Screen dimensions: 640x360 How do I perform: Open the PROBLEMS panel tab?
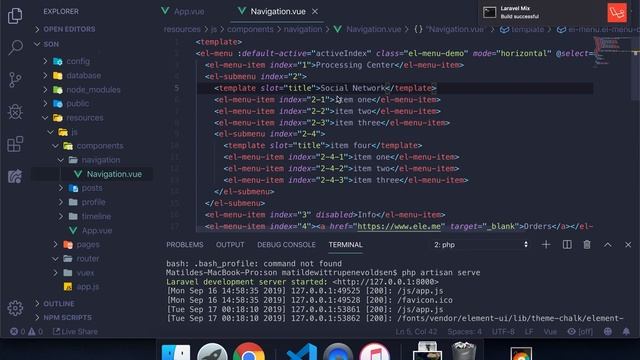184,244
